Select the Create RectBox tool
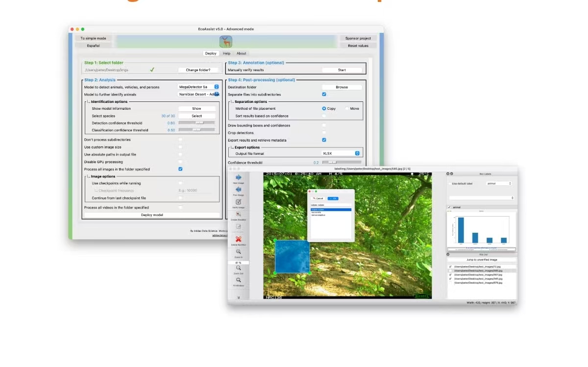The width and height of the screenshot is (588, 367). tap(239, 214)
